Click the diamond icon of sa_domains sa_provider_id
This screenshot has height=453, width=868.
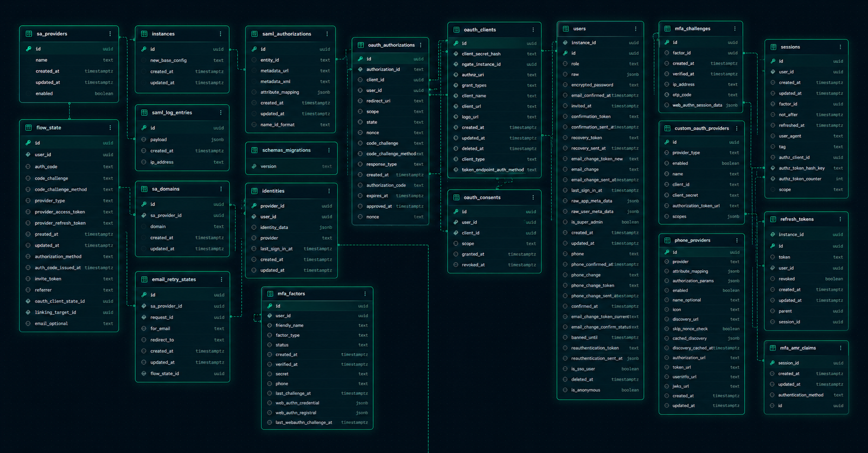coord(144,215)
